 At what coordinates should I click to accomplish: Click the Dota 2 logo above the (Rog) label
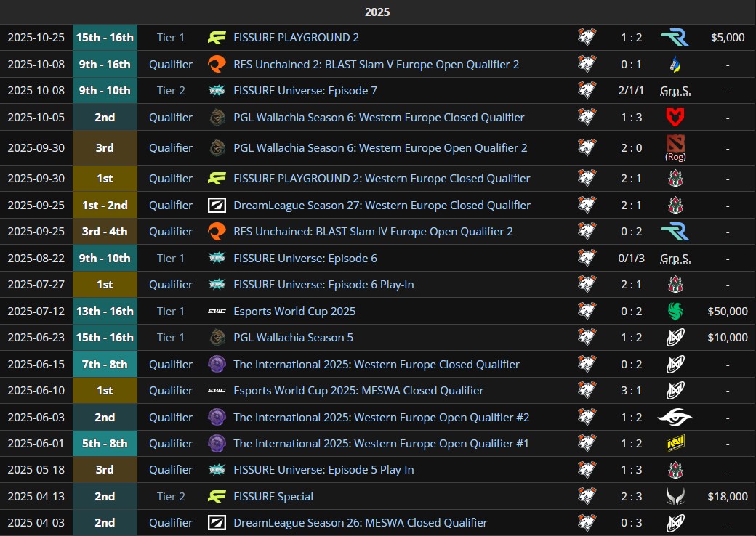(675, 143)
